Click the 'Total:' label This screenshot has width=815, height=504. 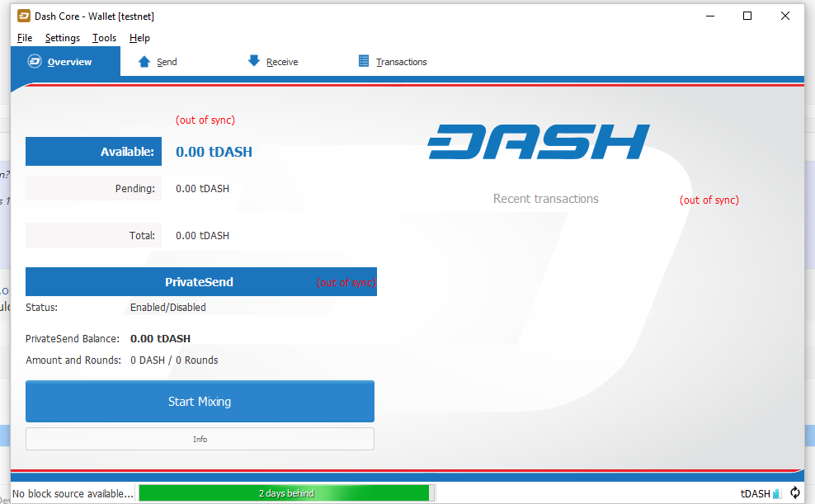pyautogui.click(x=142, y=235)
